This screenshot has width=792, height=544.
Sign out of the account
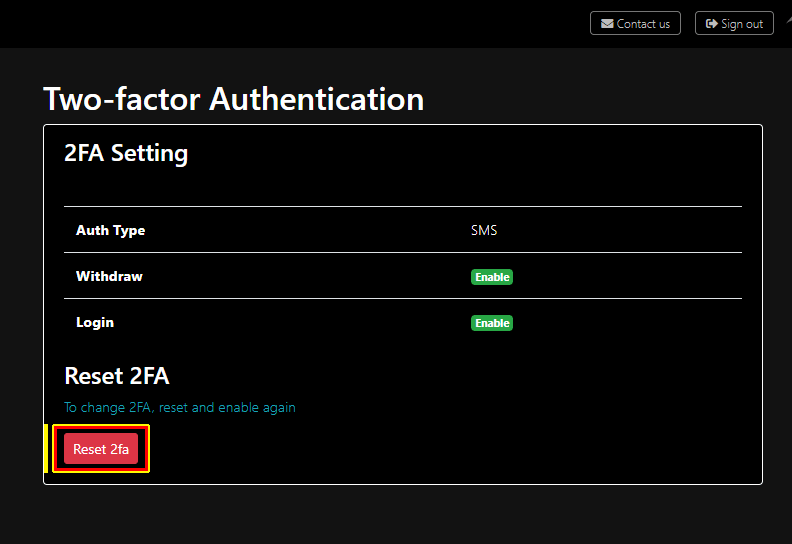tap(734, 23)
